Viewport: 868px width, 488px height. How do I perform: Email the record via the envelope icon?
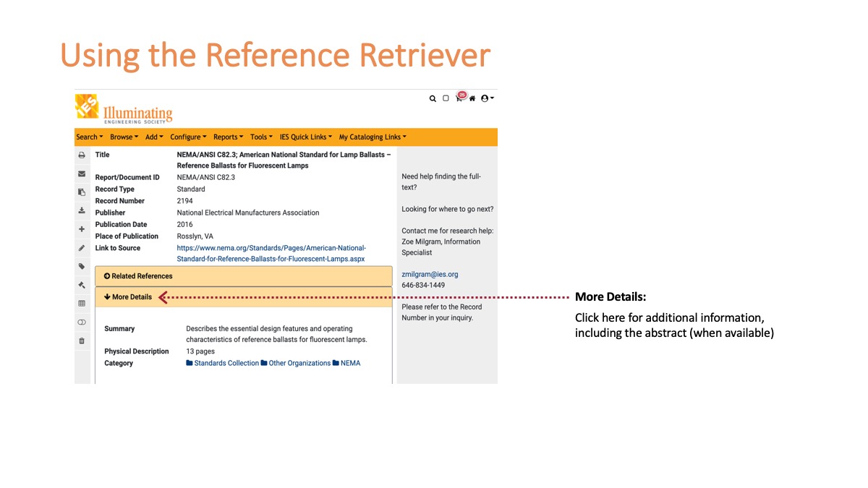click(x=82, y=174)
